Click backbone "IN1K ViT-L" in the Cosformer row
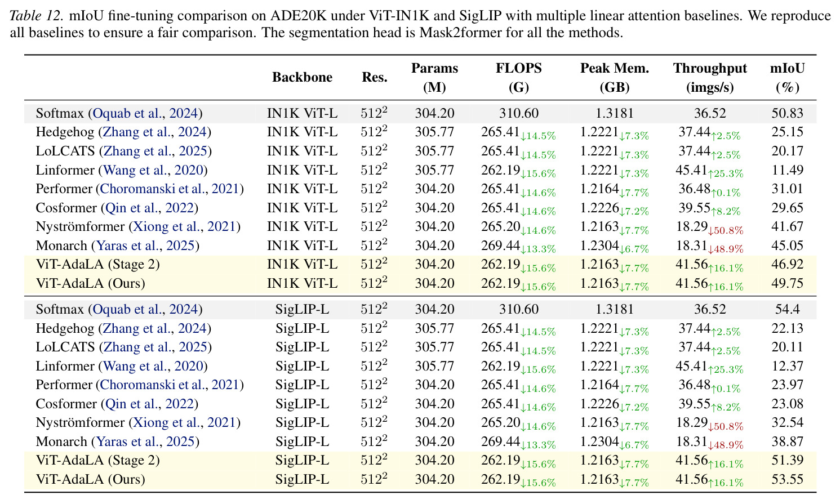840x504 pixels. (x=303, y=208)
